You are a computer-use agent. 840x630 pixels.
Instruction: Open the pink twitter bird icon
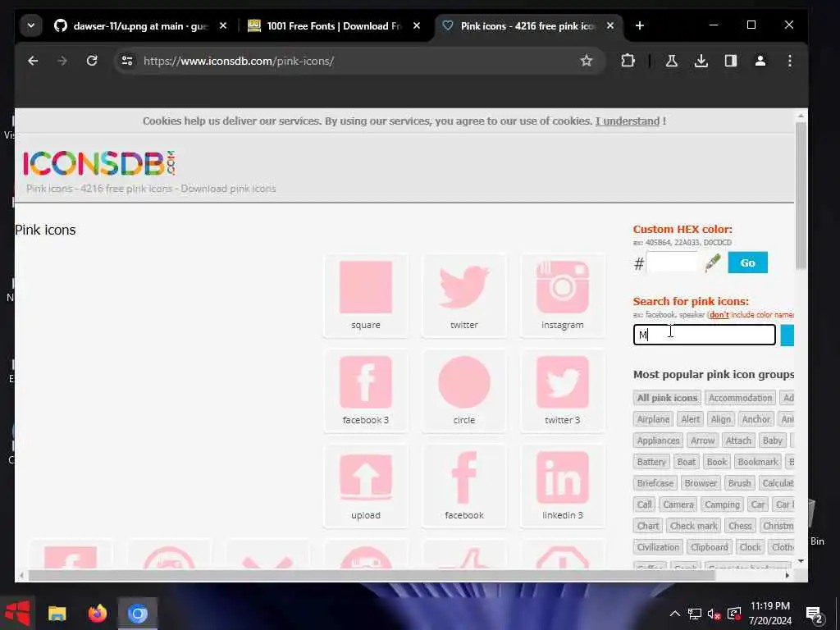pyautogui.click(x=464, y=287)
